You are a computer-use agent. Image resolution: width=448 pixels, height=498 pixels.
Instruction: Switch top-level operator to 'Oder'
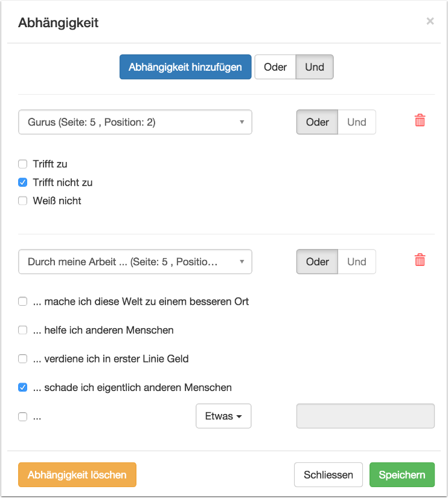tap(275, 67)
